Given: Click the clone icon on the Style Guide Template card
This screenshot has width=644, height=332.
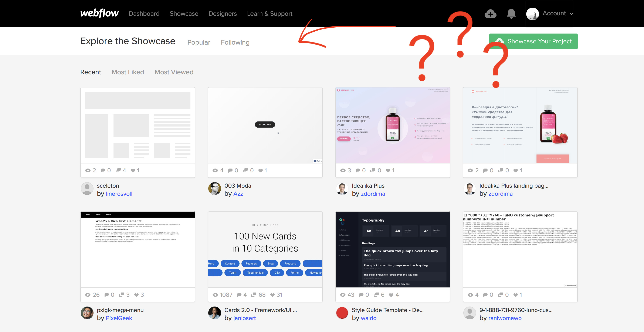Looking at the screenshot, I should (376, 295).
